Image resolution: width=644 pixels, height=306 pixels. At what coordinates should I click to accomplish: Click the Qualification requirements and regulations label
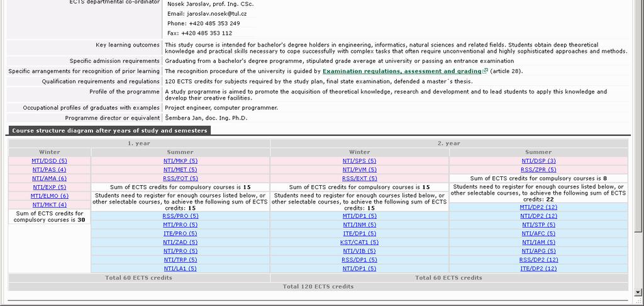(x=101, y=81)
